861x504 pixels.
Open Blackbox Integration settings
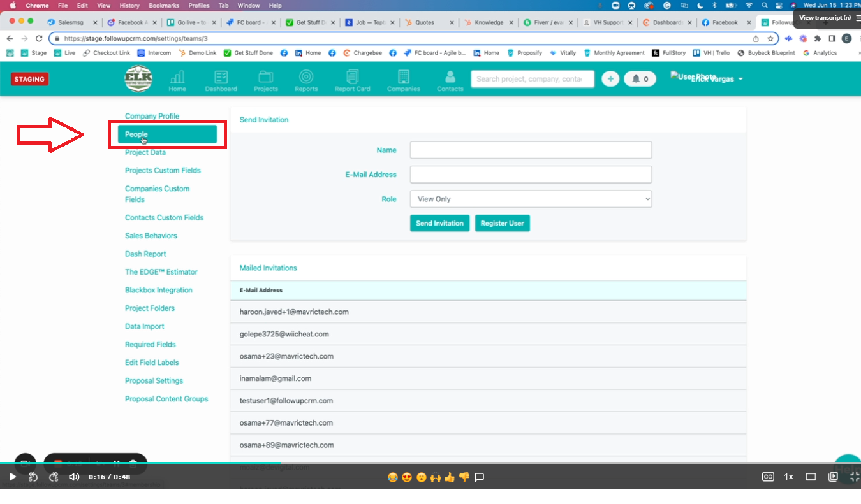(159, 290)
